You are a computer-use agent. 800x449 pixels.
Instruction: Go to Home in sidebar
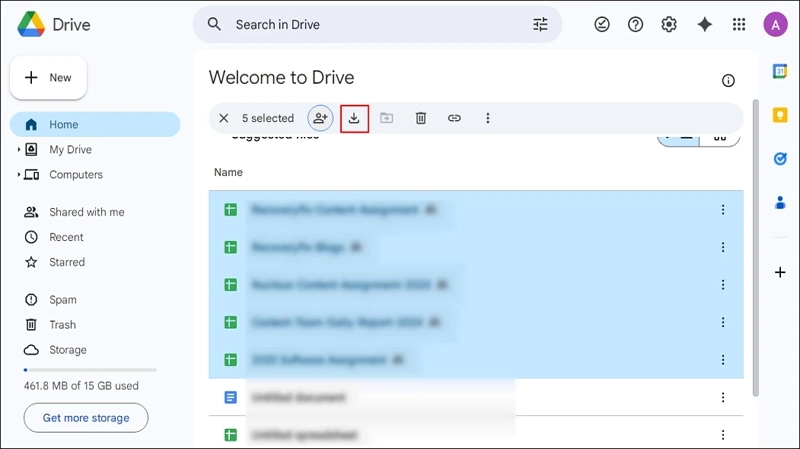pos(95,124)
